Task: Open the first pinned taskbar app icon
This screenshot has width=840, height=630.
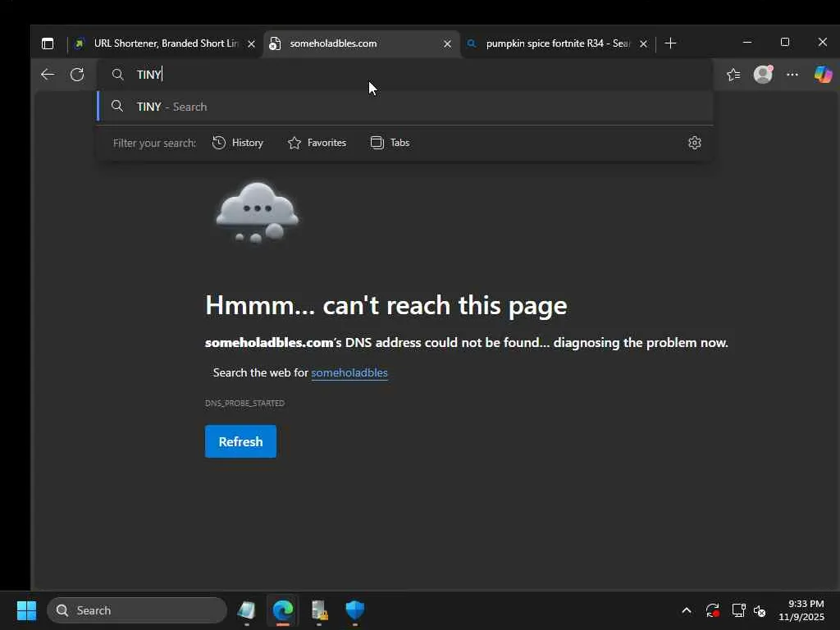Action: click(246, 610)
